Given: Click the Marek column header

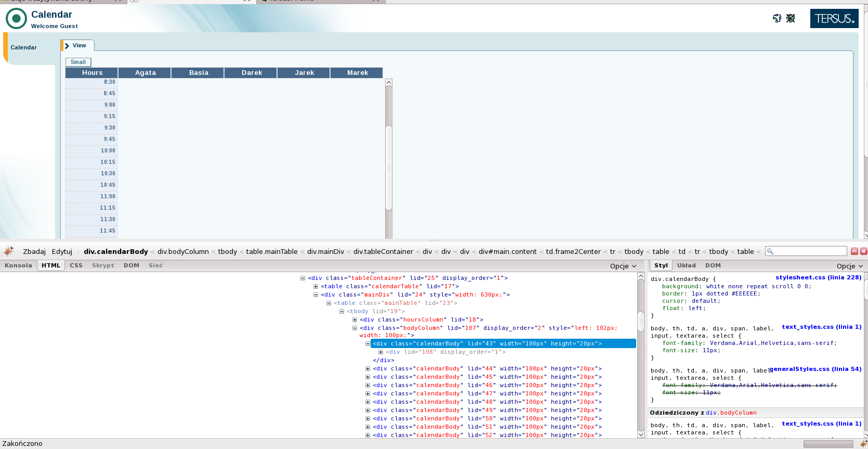Looking at the screenshot, I should [x=358, y=73].
